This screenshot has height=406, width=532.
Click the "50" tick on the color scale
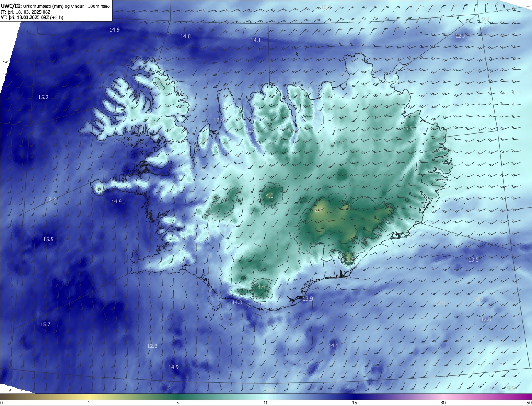coord(528,403)
